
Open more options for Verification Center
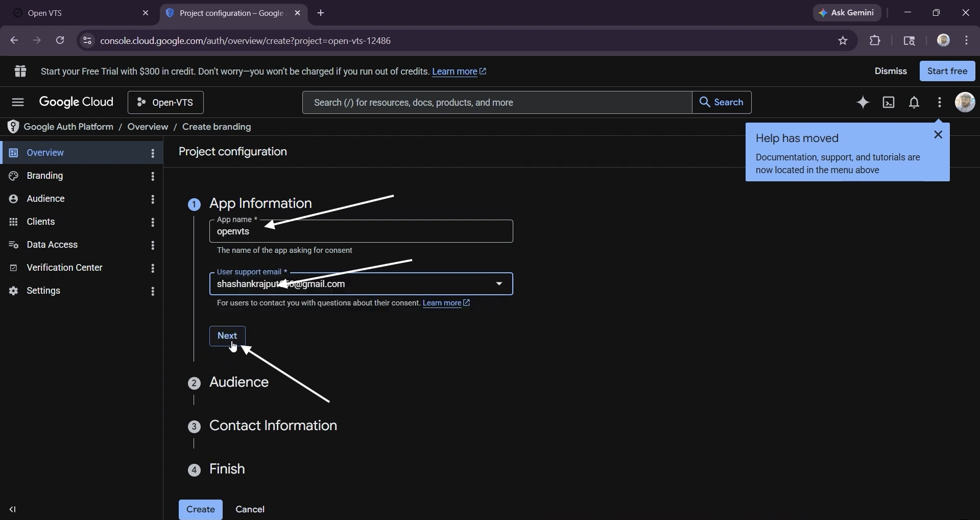pos(153,268)
